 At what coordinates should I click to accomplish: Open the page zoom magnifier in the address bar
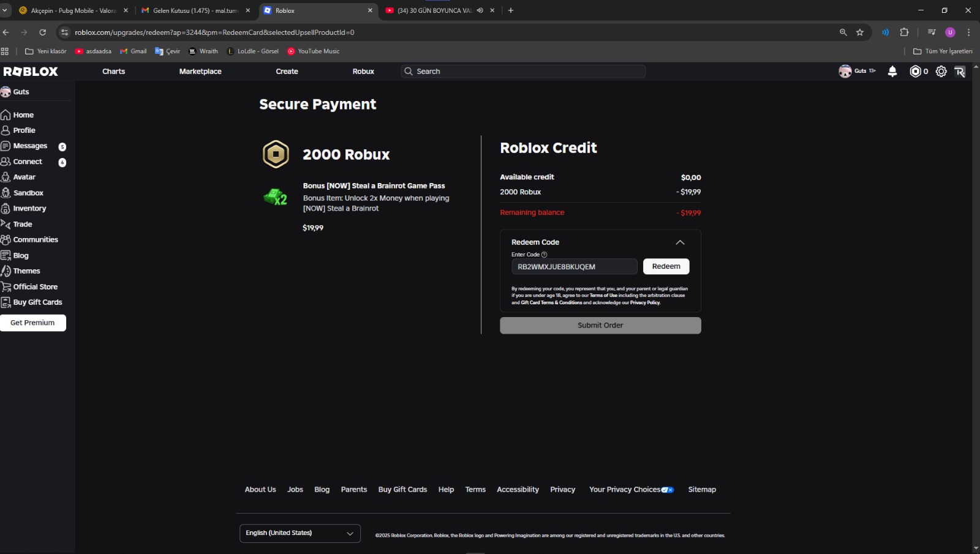843,32
